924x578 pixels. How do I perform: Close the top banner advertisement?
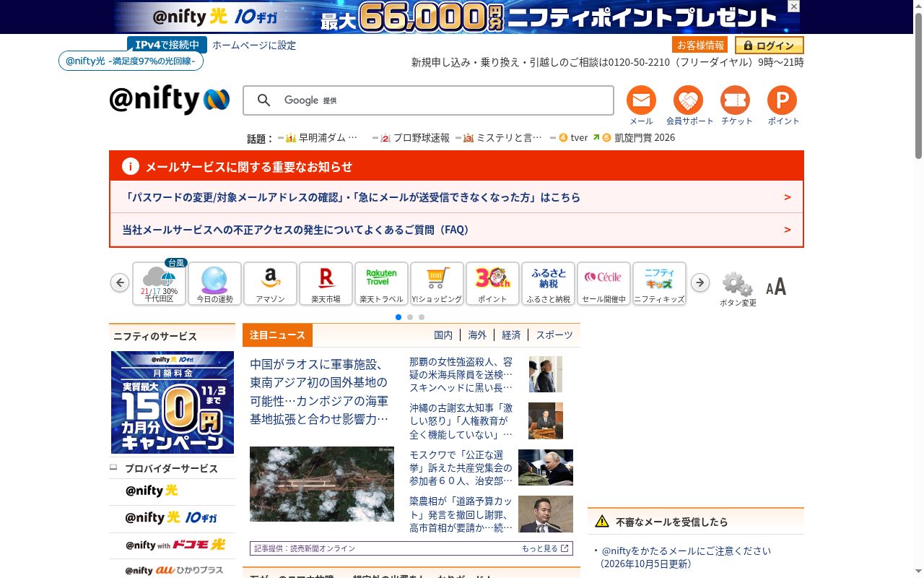[x=793, y=7]
